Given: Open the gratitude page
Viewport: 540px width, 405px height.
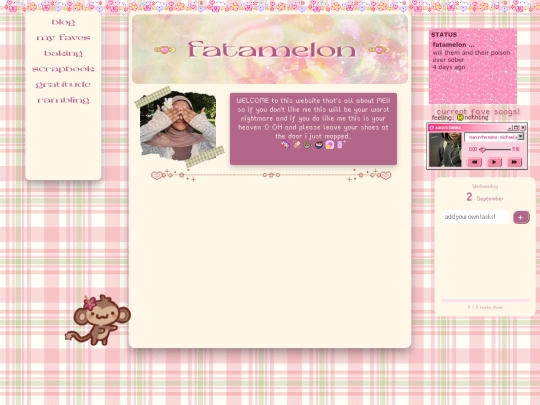Looking at the screenshot, I should click(x=63, y=85).
